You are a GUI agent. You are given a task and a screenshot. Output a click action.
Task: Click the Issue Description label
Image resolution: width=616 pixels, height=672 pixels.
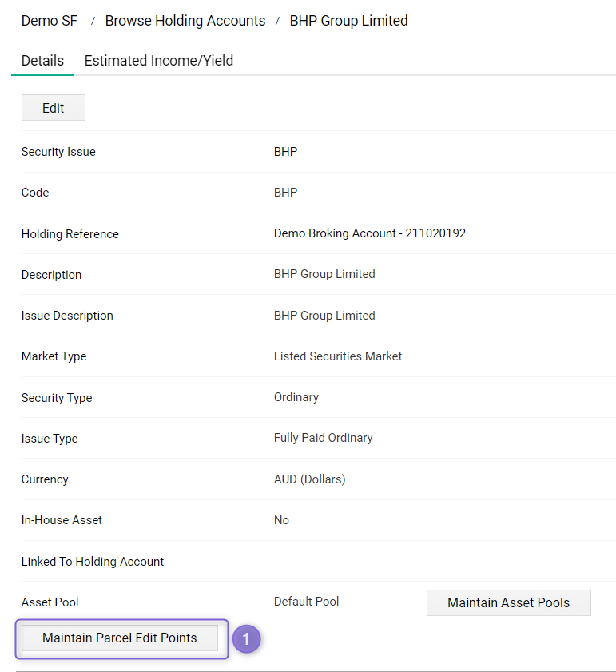click(67, 316)
